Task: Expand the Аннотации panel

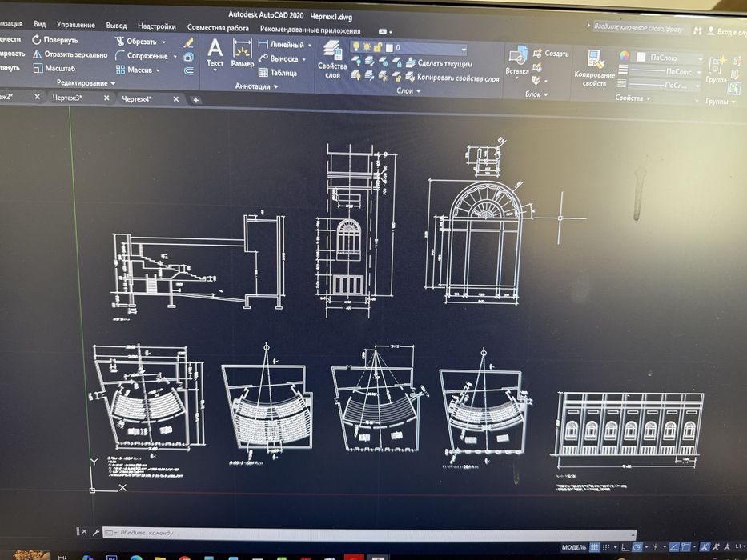Action: point(256,86)
